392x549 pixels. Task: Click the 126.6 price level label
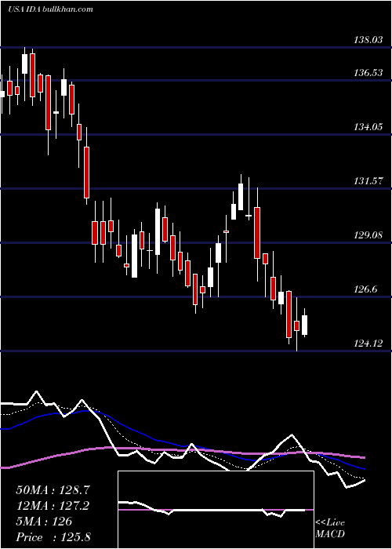367,289
